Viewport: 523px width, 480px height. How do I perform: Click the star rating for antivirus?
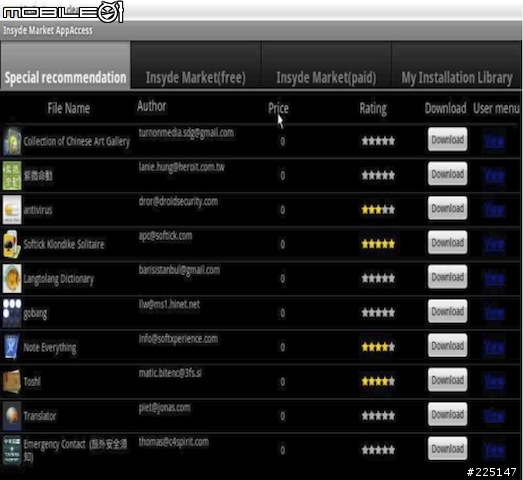pyautogui.click(x=378, y=210)
